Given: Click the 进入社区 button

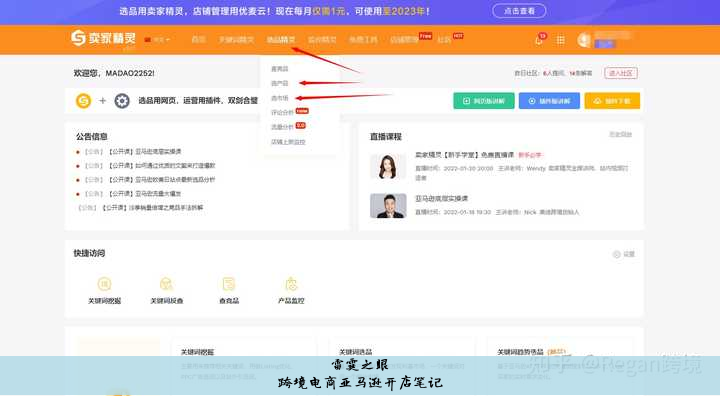Looking at the screenshot, I should pyautogui.click(x=621, y=73).
